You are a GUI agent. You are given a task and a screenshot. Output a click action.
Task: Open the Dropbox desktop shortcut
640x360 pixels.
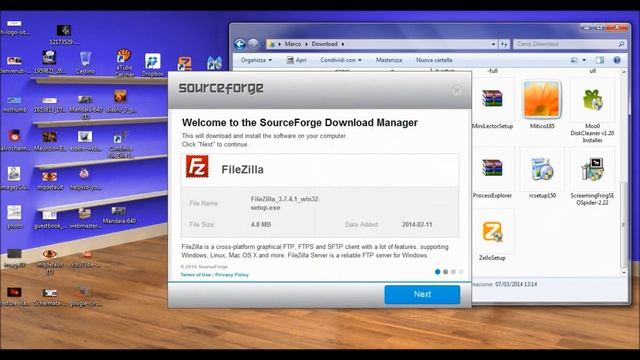(153, 65)
